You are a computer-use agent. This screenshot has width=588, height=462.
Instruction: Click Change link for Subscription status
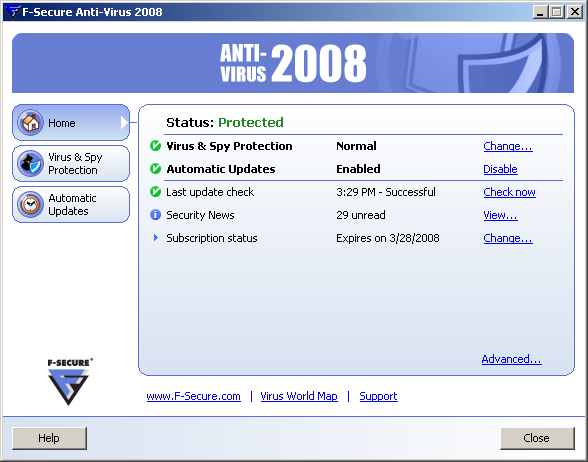point(508,238)
